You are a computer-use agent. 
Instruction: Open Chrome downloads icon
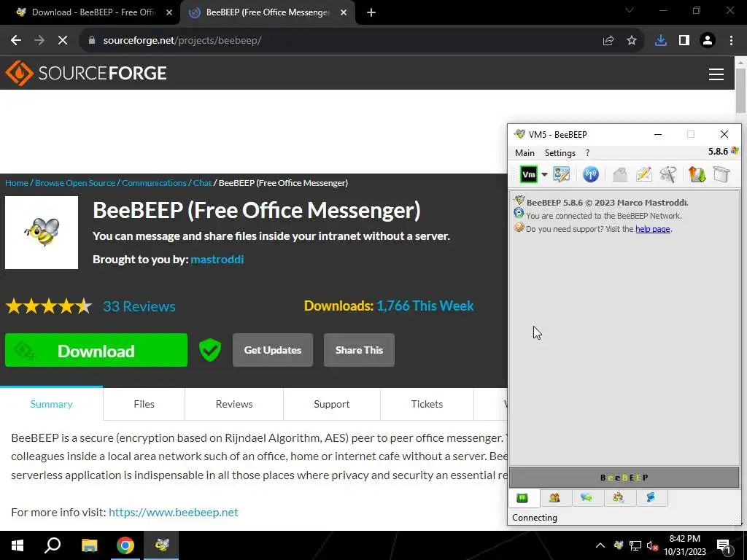[x=661, y=41]
